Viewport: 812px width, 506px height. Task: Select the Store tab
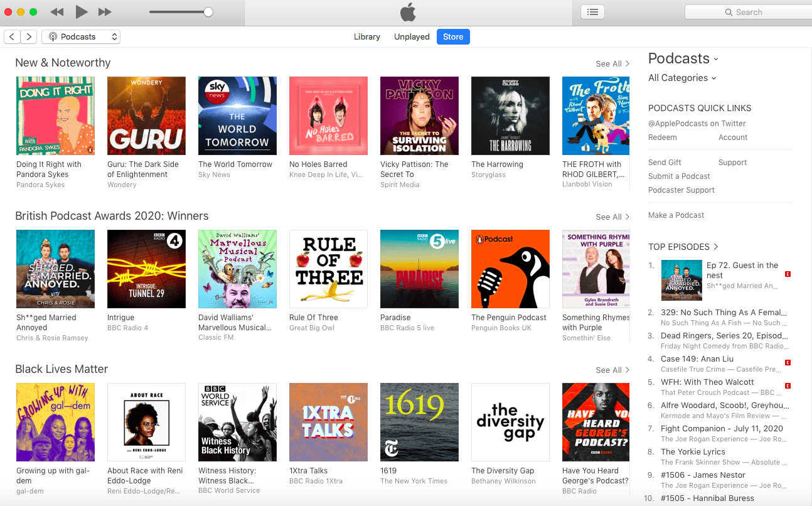453,37
